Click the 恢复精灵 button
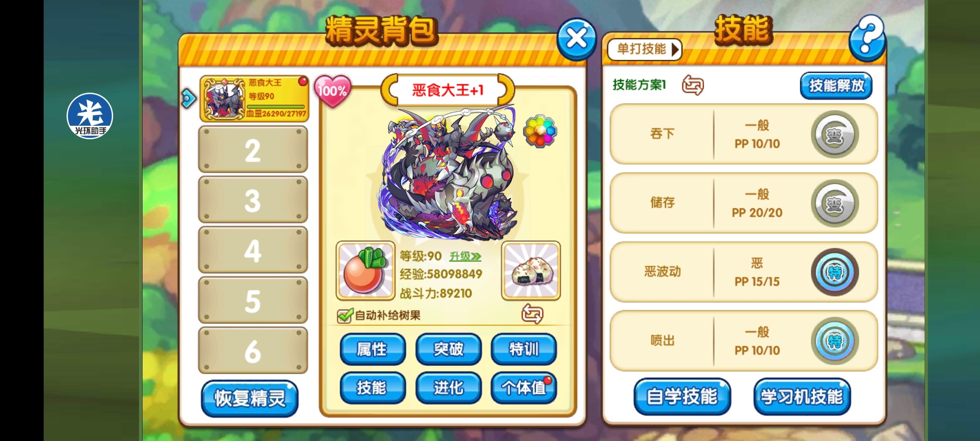The image size is (980, 441). [x=250, y=398]
